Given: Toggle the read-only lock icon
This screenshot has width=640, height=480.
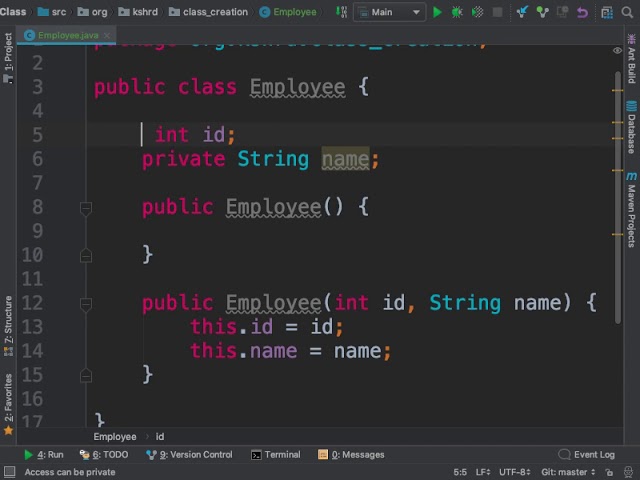Looking at the screenshot, I should 609,472.
